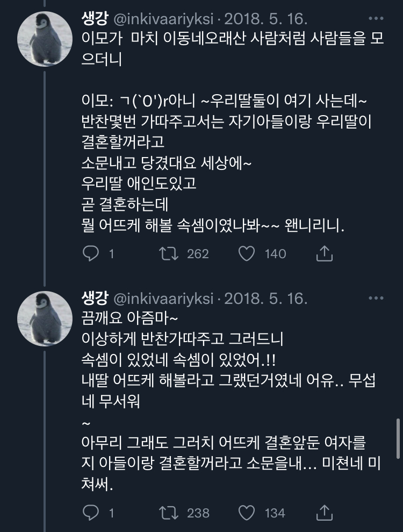The height and width of the screenshot is (532, 403).
Task: Reply to the second tweet
Action: [91, 513]
